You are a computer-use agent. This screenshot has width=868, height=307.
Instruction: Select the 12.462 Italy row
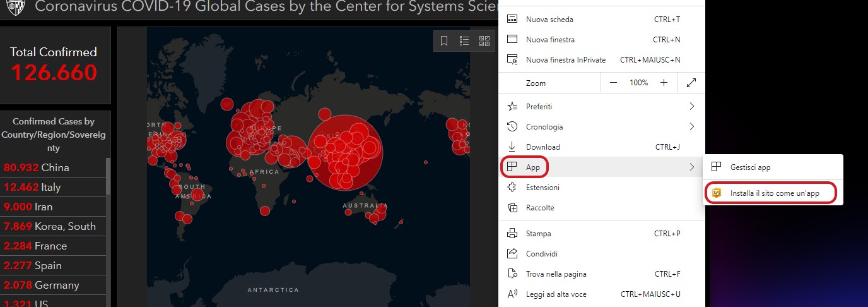53,187
